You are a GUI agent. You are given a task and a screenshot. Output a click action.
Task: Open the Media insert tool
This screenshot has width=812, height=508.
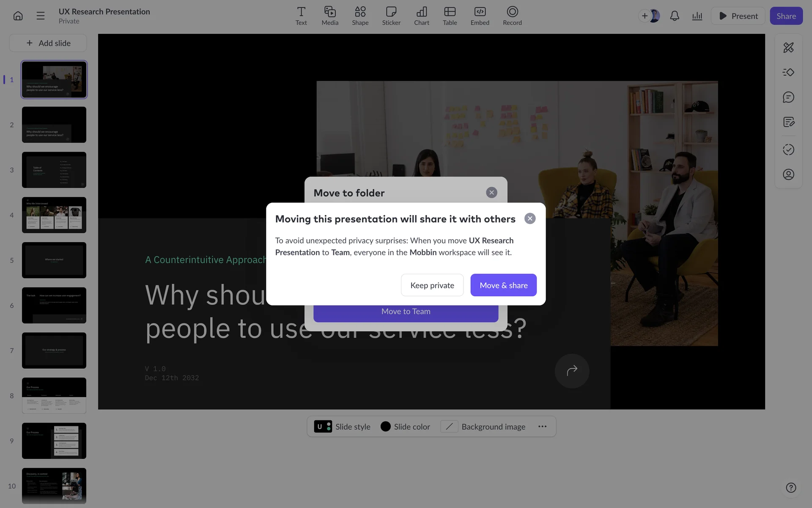(330, 16)
